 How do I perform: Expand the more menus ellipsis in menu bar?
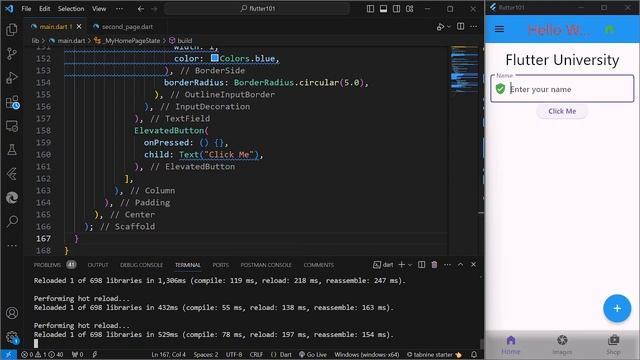pyautogui.click(x=119, y=9)
